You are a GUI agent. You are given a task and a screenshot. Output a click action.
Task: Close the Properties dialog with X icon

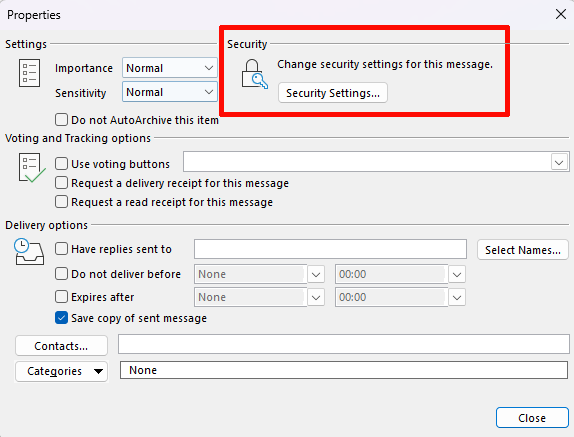[x=560, y=15]
